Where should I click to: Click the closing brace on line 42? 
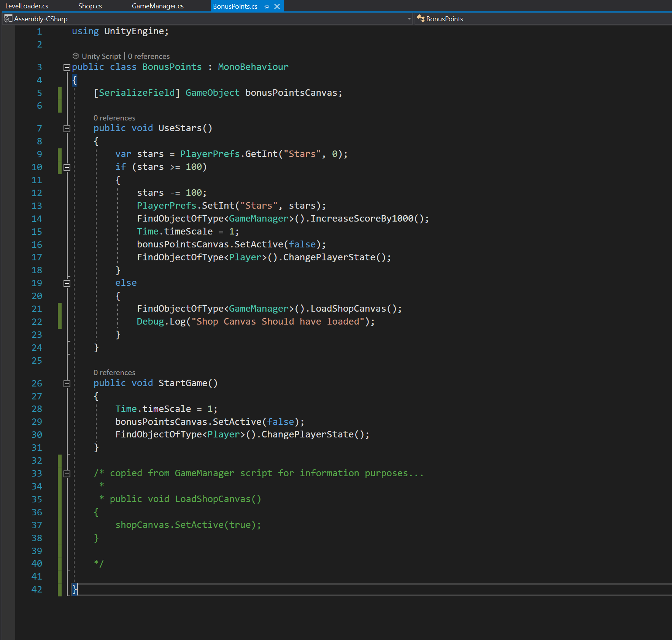pos(75,589)
